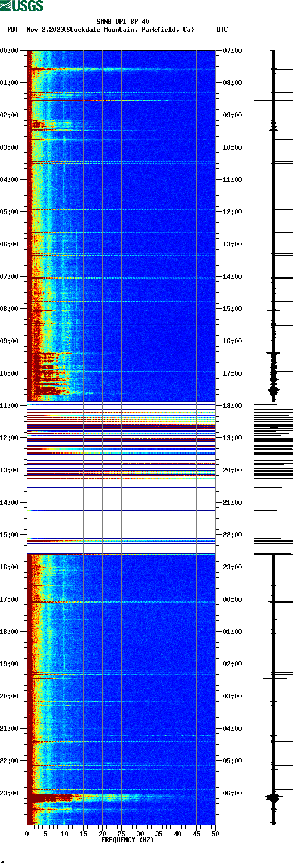Click the 00:00 UTC time label on the right axis

click(x=232, y=599)
